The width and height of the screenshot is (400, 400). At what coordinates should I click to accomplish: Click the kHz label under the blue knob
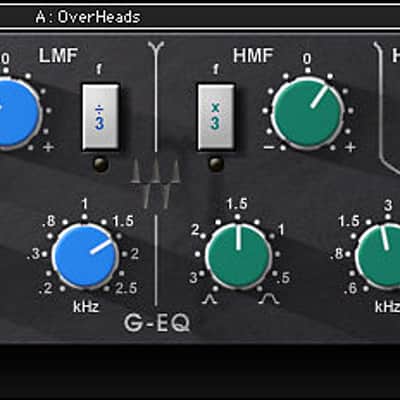(x=86, y=307)
